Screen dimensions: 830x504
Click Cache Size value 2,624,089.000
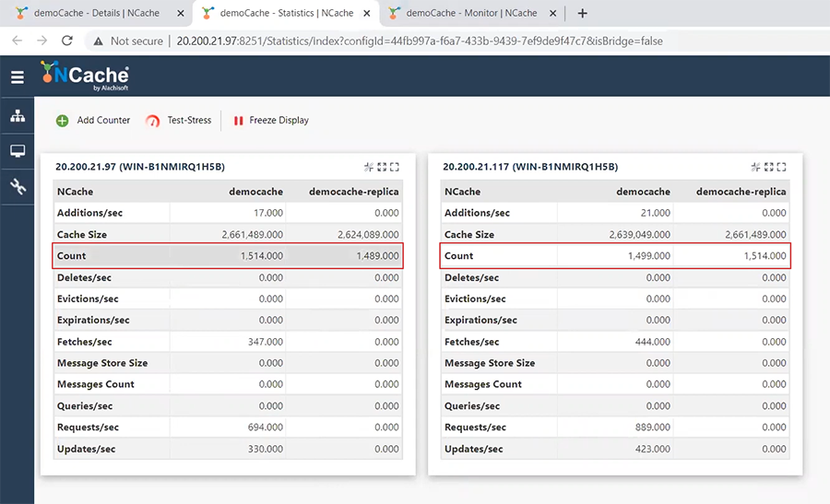click(x=368, y=234)
